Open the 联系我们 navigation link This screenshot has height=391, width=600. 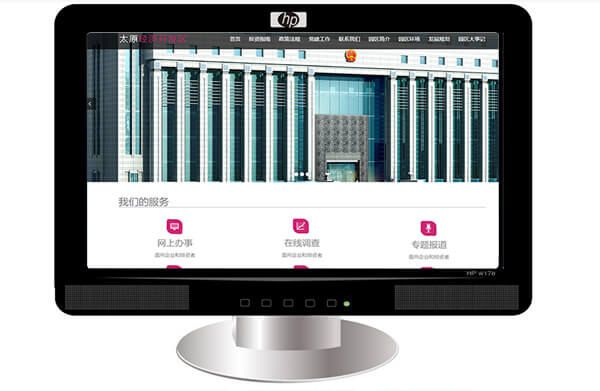tap(349, 39)
